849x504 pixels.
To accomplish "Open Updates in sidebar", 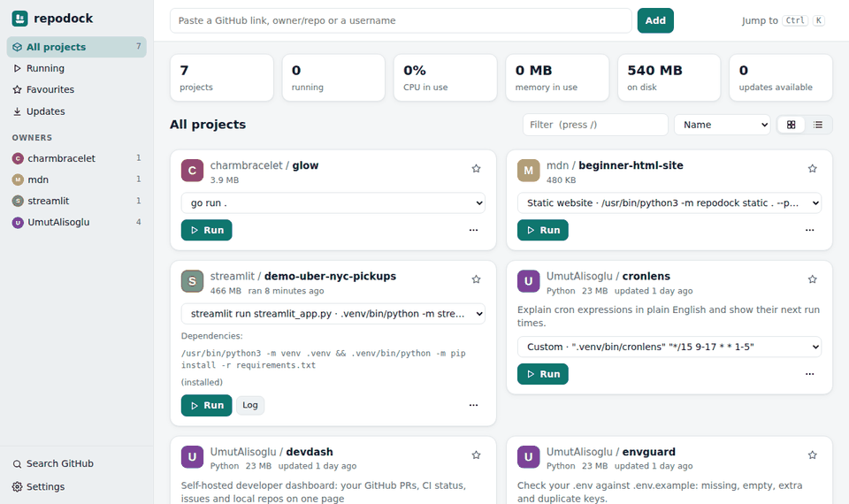I will click(76, 111).
